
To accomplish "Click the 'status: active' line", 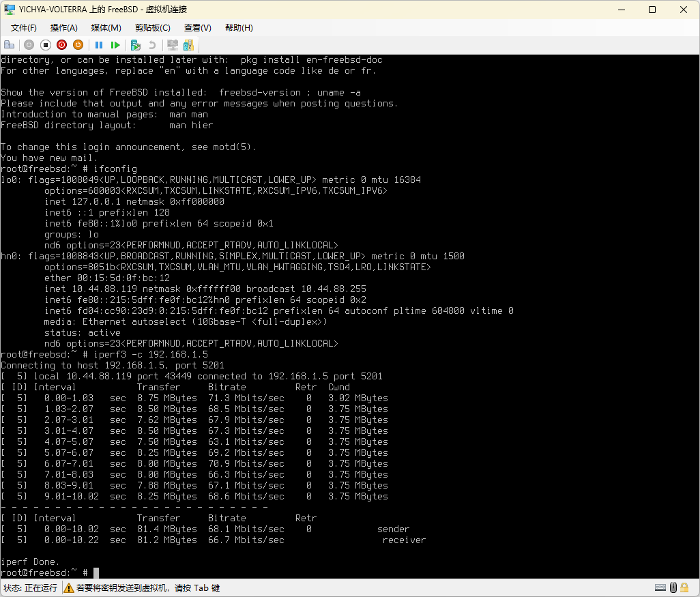I will 83,333.
